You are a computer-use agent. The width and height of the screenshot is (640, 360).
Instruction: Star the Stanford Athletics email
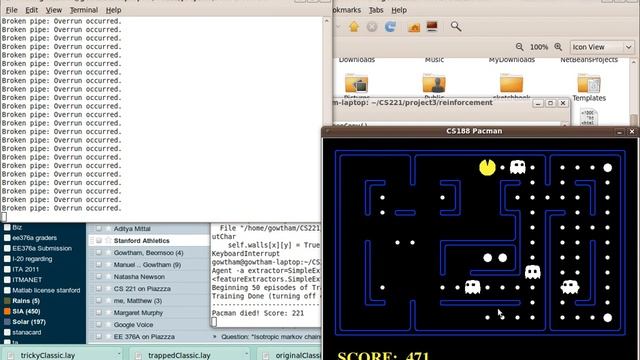pyautogui.click(x=108, y=241)
